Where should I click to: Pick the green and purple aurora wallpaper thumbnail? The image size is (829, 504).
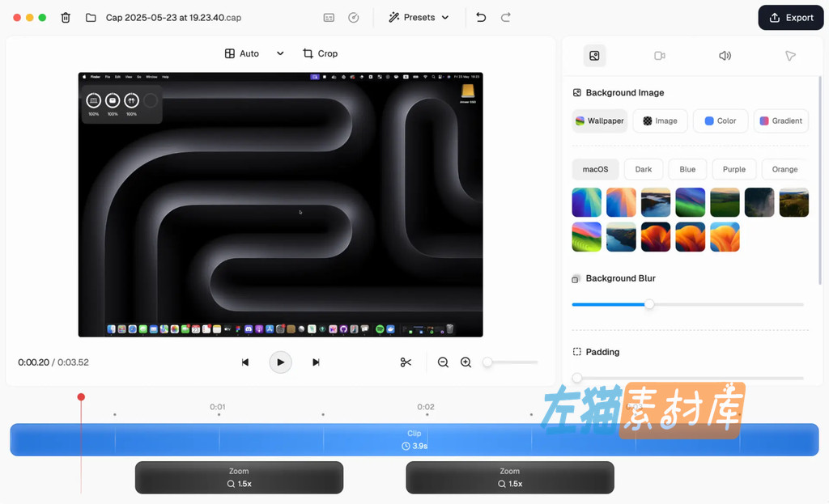tap(691, 202)
